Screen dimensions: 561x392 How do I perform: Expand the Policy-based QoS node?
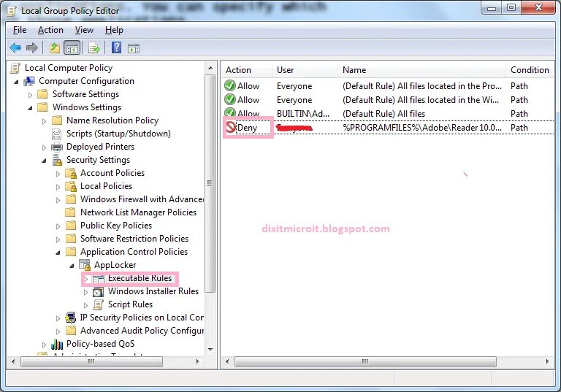coord(44,345)
